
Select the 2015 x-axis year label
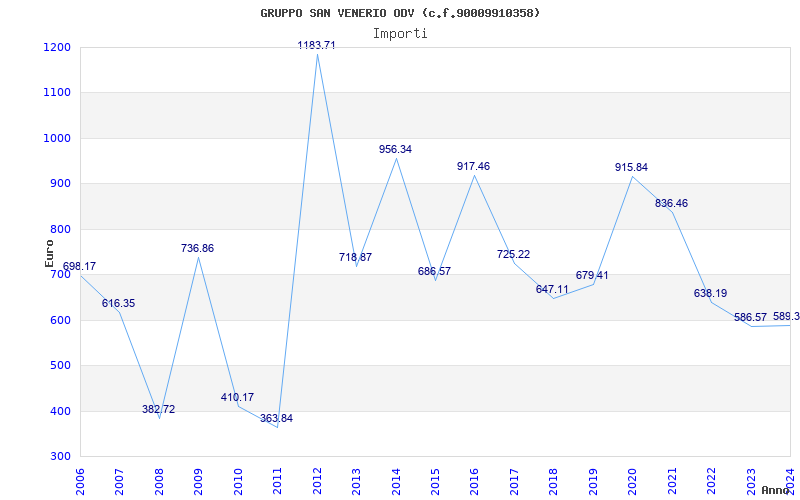coord(435,481)
